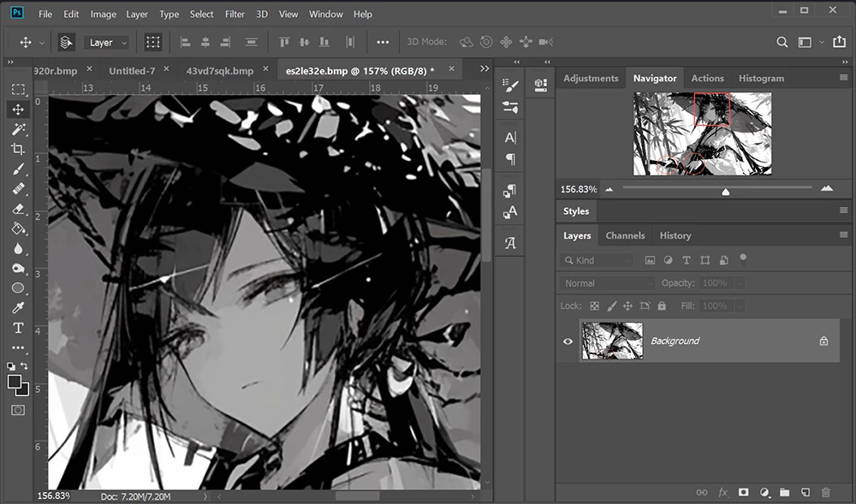This screenshot has width=856, height=504.
Task: Select the Horizontal Type tool
Action: (x=18, y=328)
